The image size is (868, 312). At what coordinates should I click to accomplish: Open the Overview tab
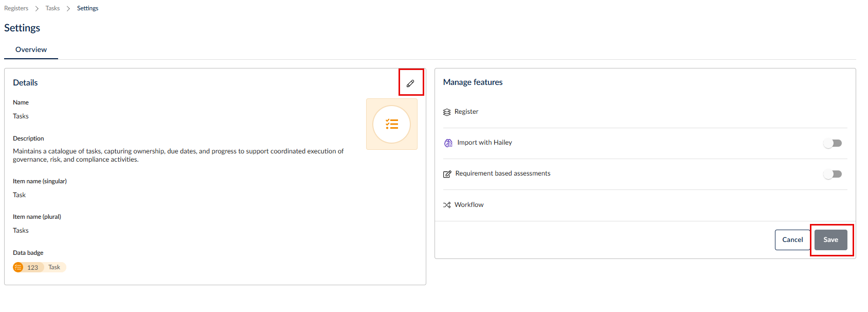coord(31,50)
